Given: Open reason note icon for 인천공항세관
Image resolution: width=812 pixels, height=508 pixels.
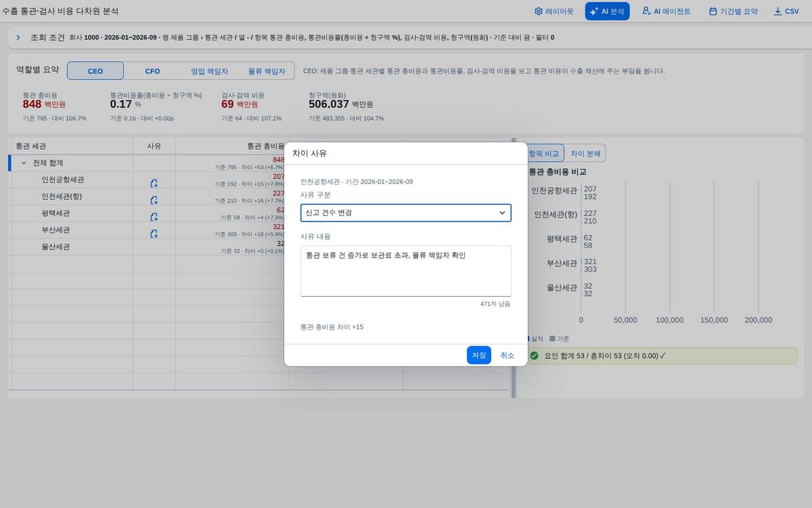Looking at the screenshot, I should 154,183.
